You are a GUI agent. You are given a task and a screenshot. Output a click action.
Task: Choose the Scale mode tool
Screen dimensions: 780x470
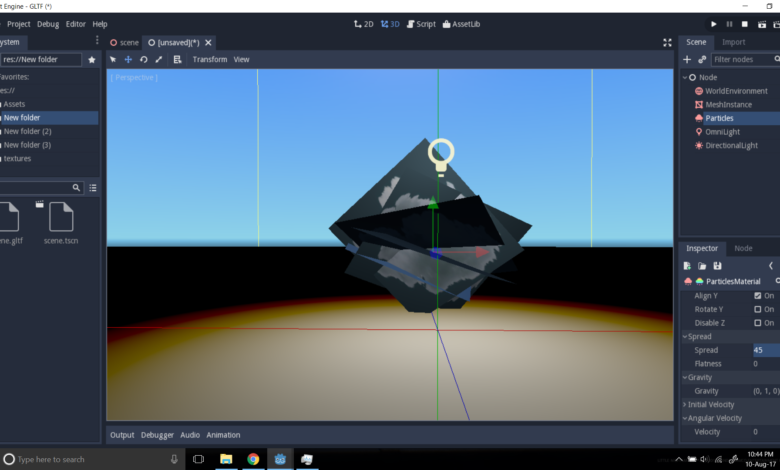click(x=158, y=60)
